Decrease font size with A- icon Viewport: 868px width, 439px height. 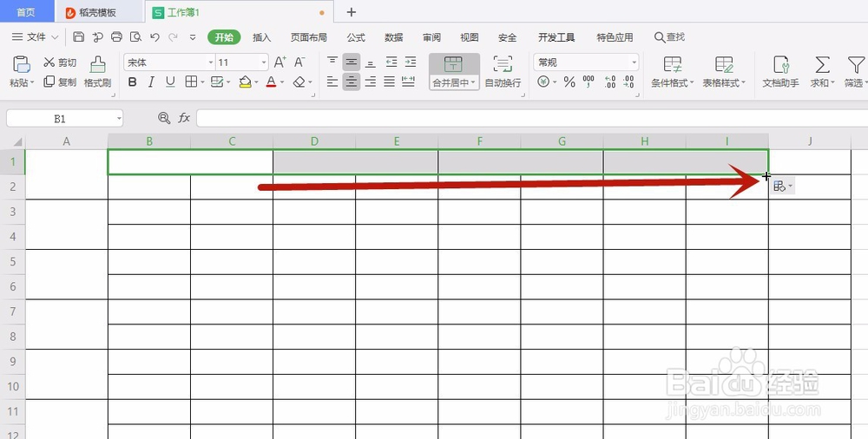(299, 62)
